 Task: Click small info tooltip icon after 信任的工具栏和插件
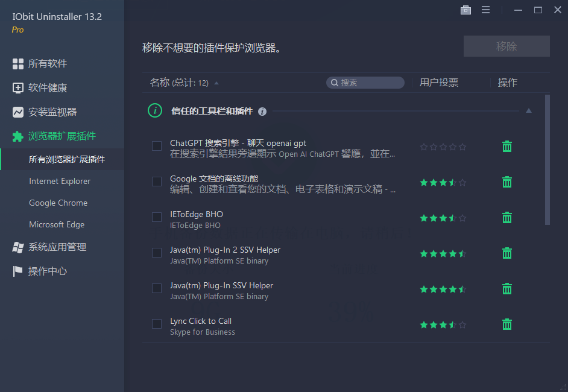tap(262, 112)
